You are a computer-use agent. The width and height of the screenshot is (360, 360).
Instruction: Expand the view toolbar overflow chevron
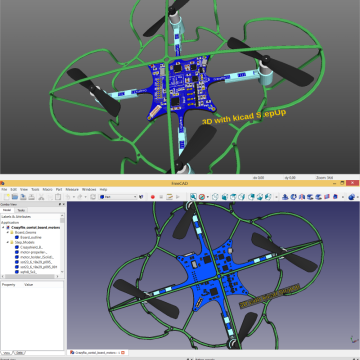coord(276,197)
